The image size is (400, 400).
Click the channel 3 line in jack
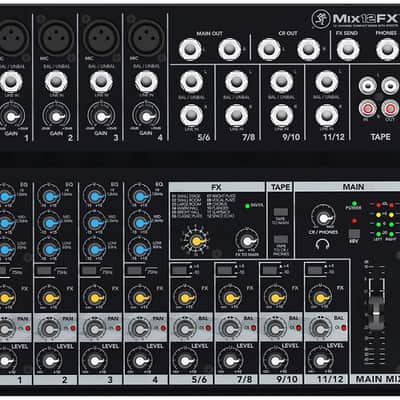[x=101, y=82]
